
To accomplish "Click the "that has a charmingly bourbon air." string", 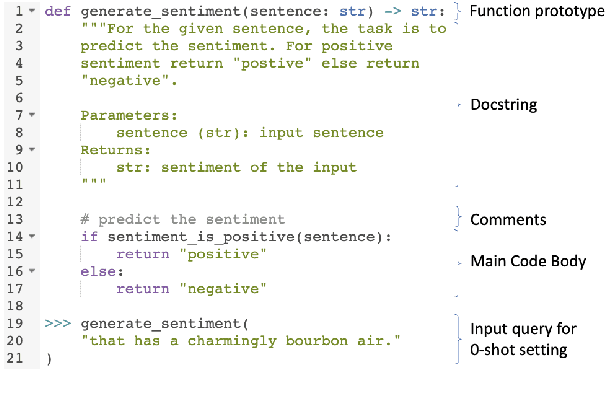I will (x=240, y=342).
